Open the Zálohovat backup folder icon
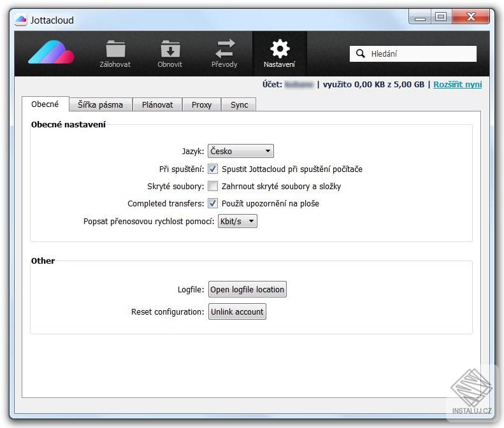The image size is (504, 428). coord(115,49)
